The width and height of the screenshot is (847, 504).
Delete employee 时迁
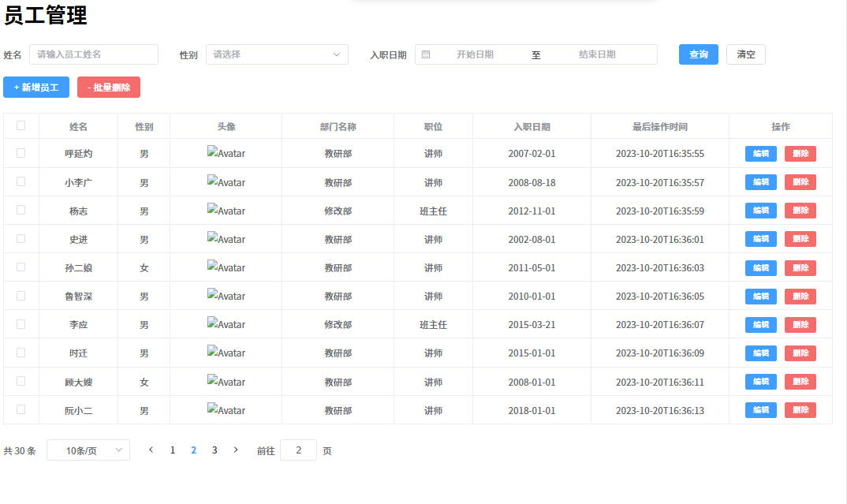click(x=800, y=353)
